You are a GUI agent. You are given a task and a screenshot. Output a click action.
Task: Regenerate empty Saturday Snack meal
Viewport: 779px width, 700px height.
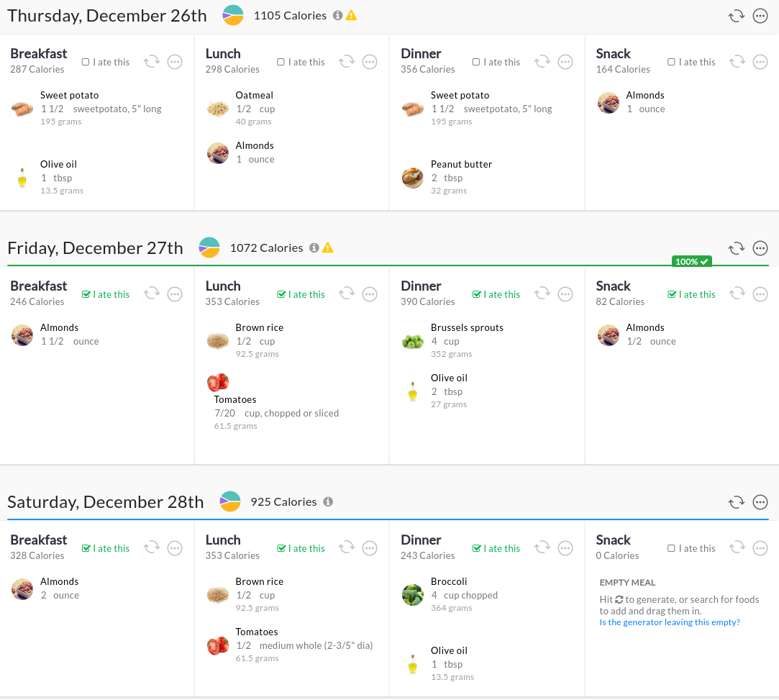(737, 548)
